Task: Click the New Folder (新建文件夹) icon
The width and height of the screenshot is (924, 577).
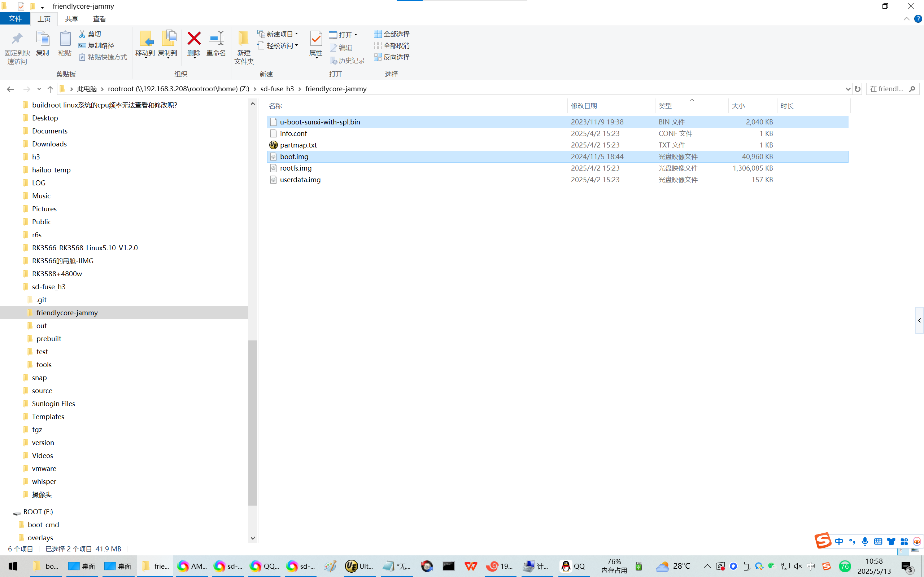Action: [x=244, y=39]
